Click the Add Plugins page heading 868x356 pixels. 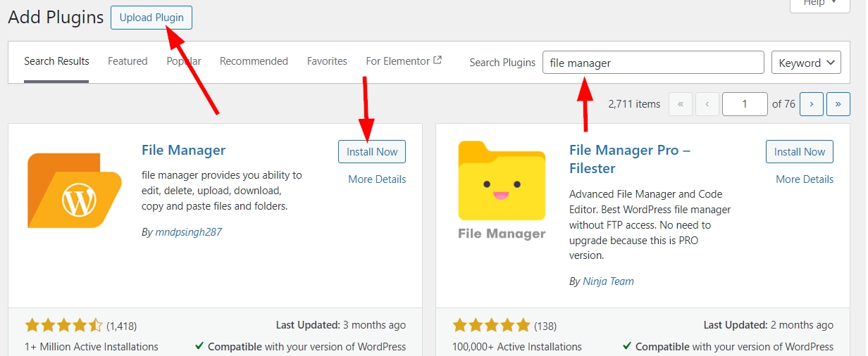[56, 18]
